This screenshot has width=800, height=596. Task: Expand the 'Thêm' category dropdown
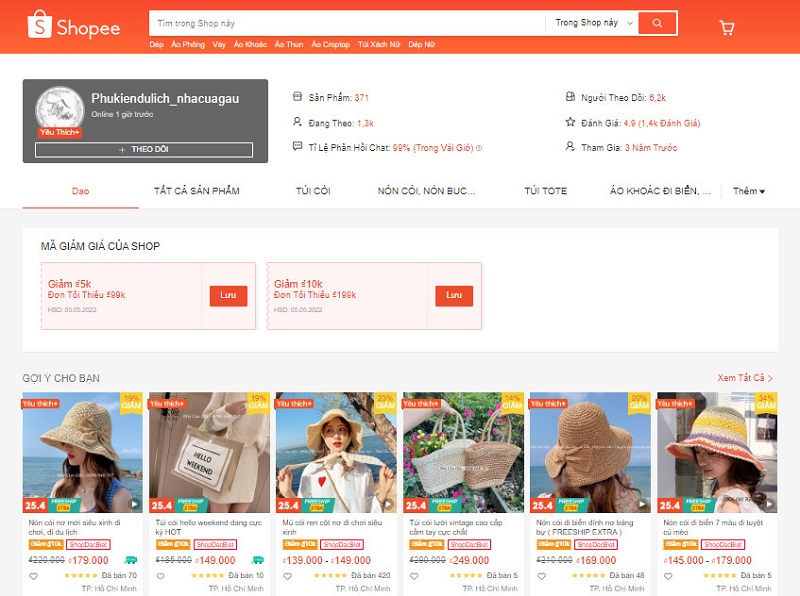748,191
